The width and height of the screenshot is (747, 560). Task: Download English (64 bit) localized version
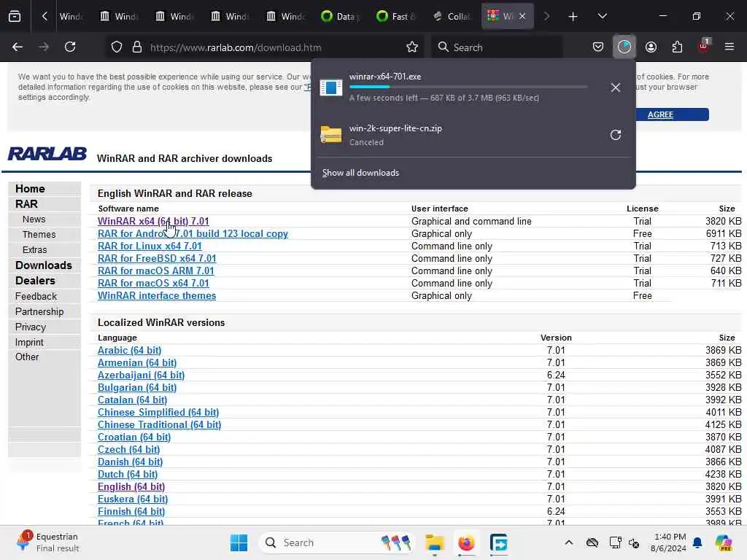point(131,486)
